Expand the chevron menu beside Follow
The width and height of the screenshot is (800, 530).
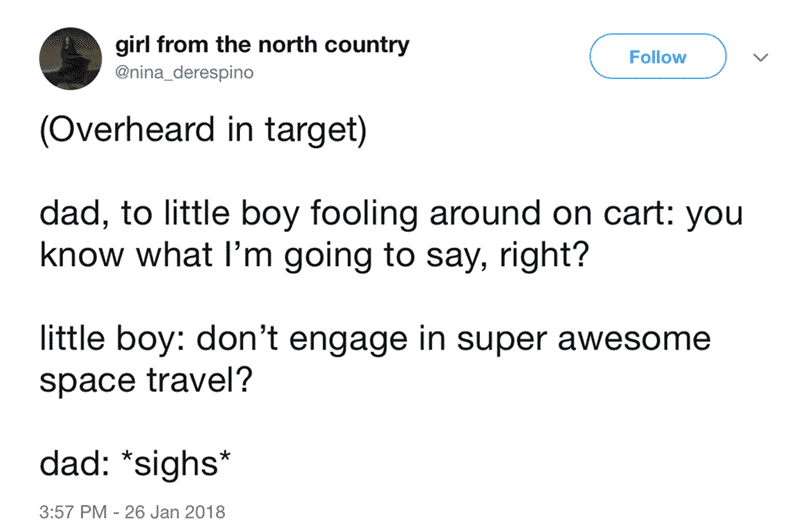761,57
